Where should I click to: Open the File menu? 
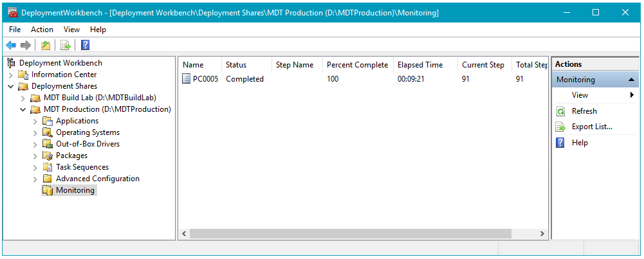coord(15,30)
